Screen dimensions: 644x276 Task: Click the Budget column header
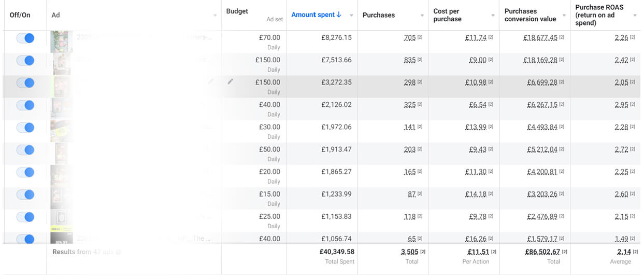tap(237, 11)
